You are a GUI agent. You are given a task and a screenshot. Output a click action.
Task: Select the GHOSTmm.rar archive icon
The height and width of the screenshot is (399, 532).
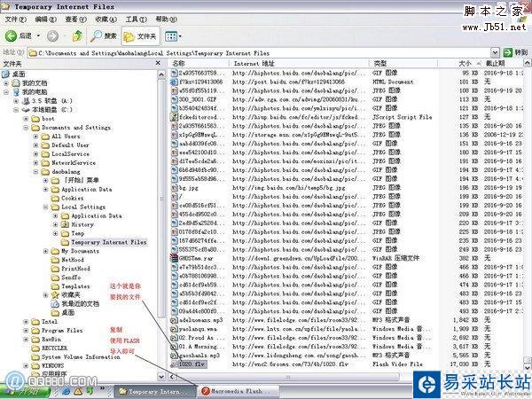174,259
